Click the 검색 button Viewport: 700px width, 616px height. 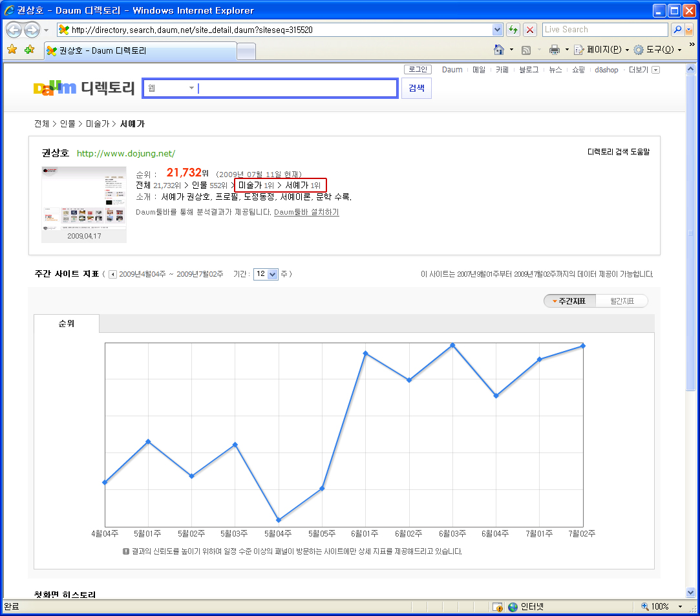416,88
